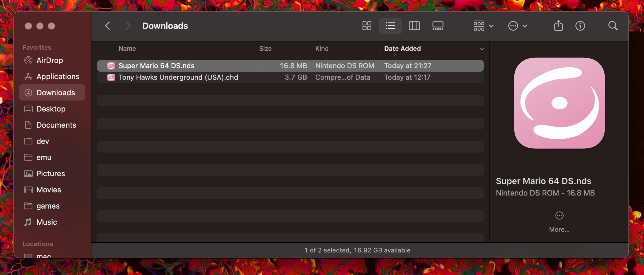644x275 pixels.
Task: Open Pictures in the sidebar
Action: (52, 174)
